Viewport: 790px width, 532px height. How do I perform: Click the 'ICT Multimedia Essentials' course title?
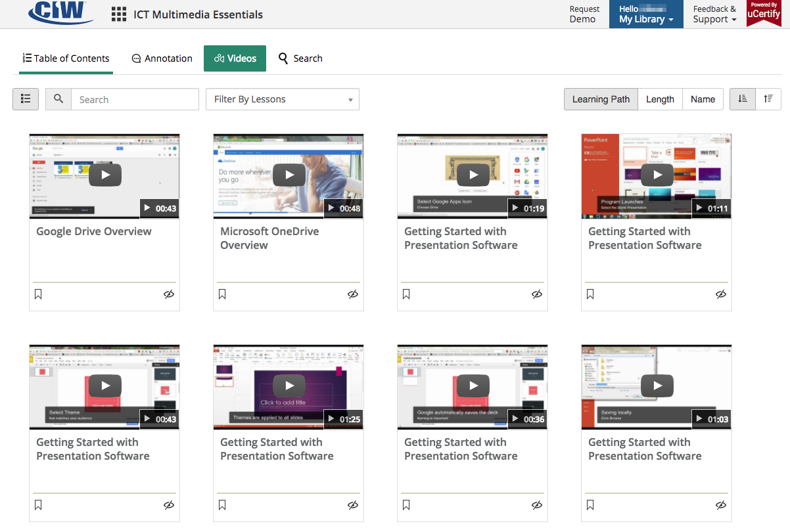pyautogui.click(x=198, y=14)
